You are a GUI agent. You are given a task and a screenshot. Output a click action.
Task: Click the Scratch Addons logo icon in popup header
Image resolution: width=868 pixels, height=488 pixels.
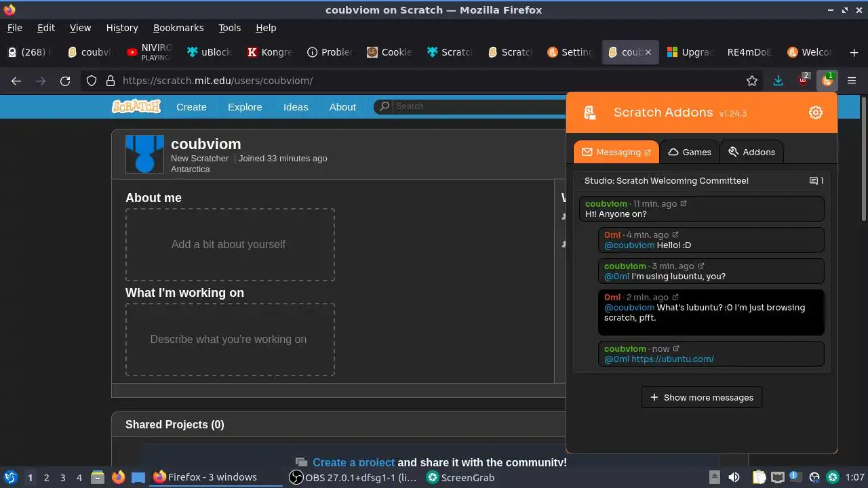[590, 113]
